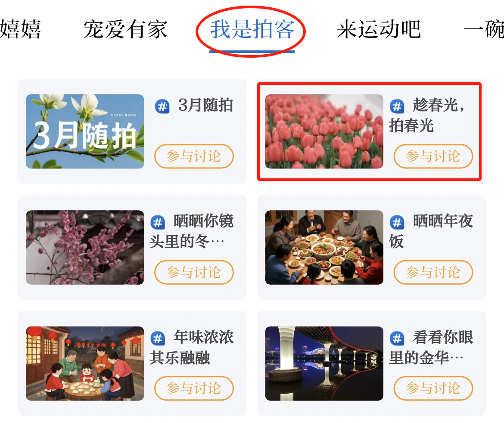Click hashtag icon beside 年味浓浓其乐融融
The width and height of the screenshot is (504, 423).
pos(158,339)
